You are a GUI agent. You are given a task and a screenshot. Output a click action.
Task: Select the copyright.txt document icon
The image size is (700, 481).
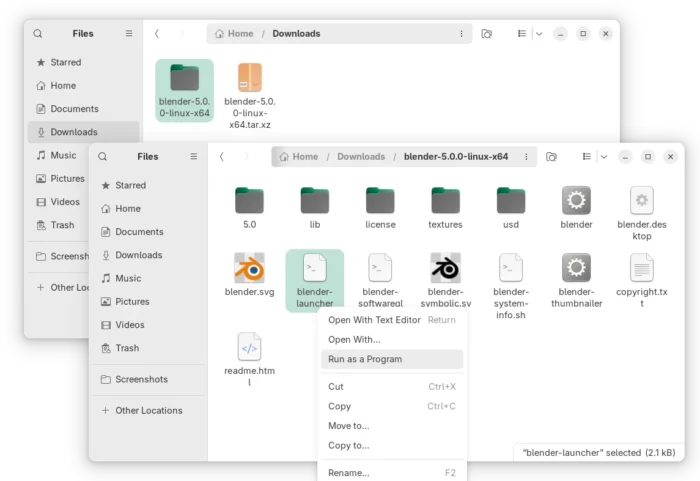click(x=641, y=268)
